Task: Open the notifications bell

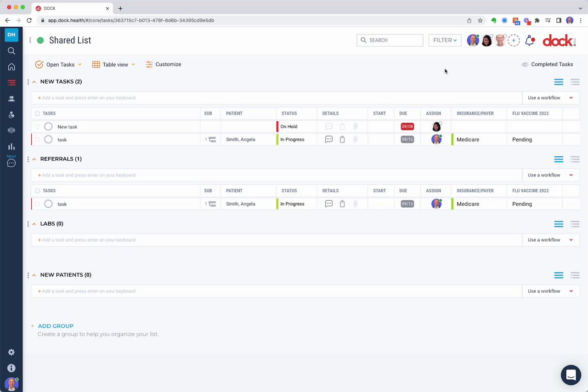Action: [x=530, y=40]
